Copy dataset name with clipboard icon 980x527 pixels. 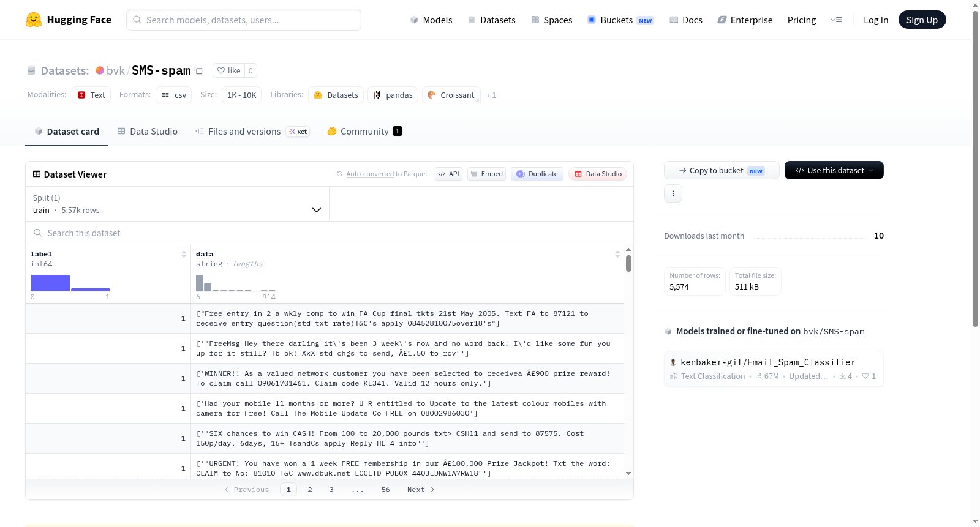198,70
